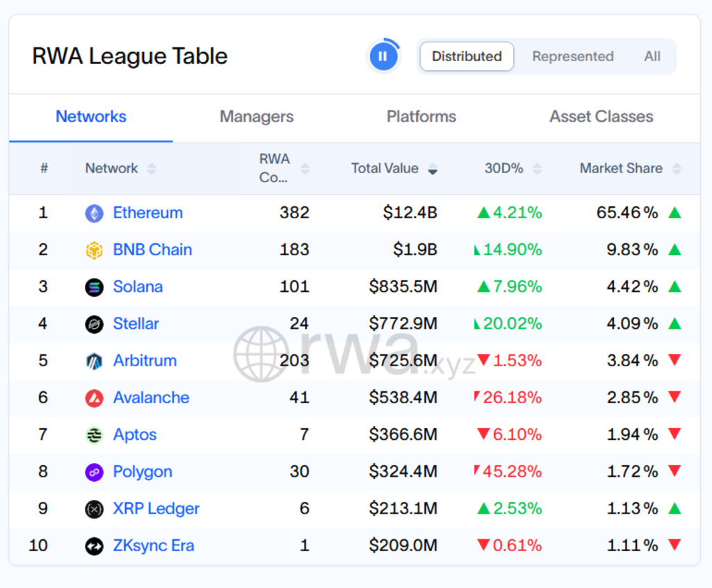Click the Arbitrum logo icon
The image size is (712, 588).
coord(94,361)
